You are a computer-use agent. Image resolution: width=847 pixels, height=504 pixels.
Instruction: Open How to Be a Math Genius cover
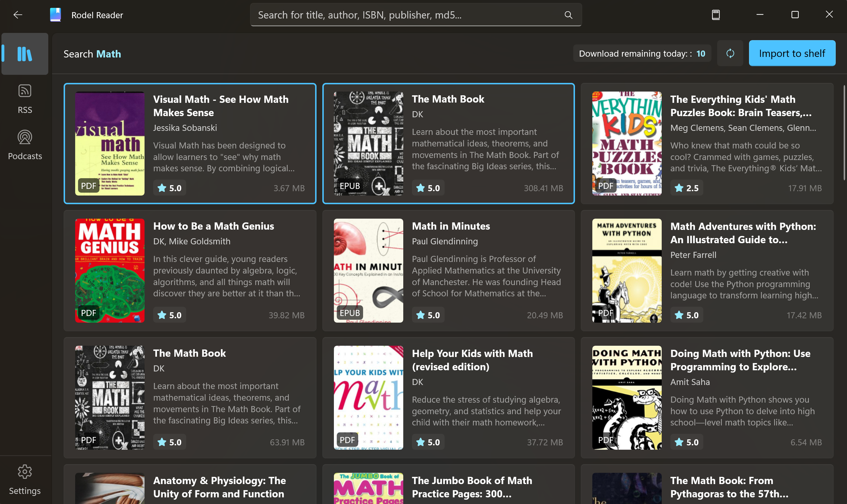(110, 270)
